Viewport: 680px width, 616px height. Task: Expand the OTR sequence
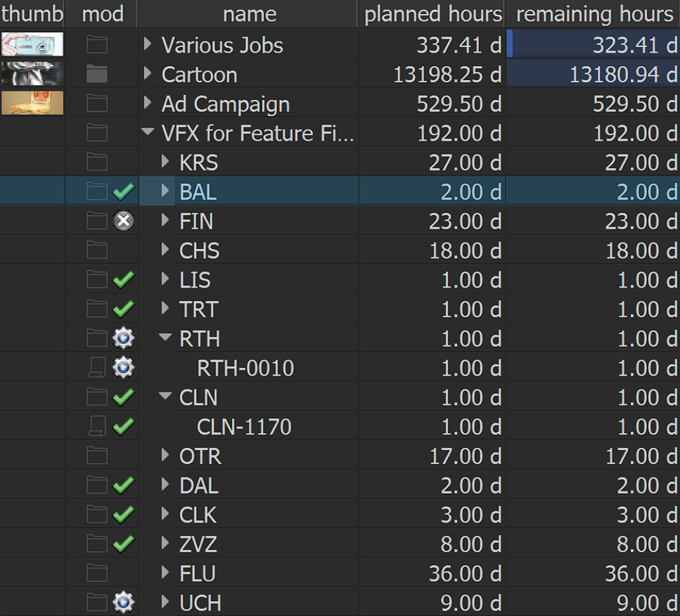click(x=165, y=455)
